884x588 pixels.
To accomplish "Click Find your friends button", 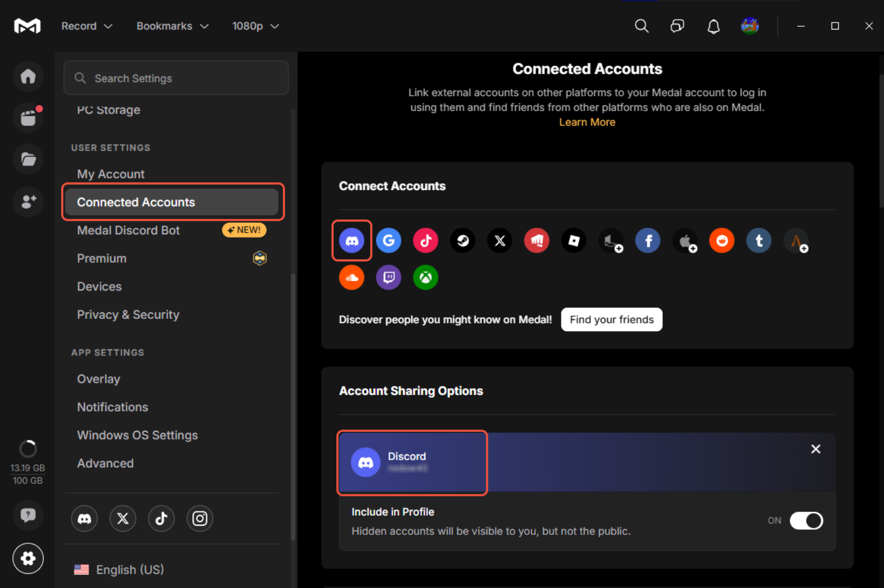I will pyautogui.click(x=612, y=319).
